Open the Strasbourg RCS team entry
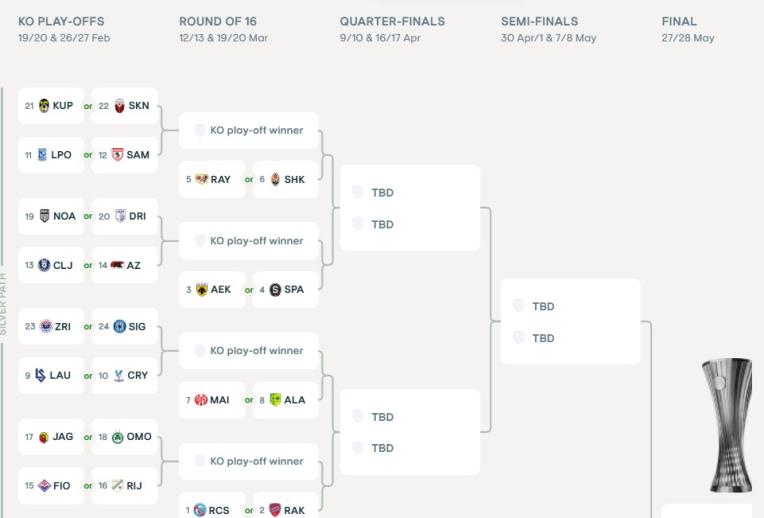 coord(212,510)
